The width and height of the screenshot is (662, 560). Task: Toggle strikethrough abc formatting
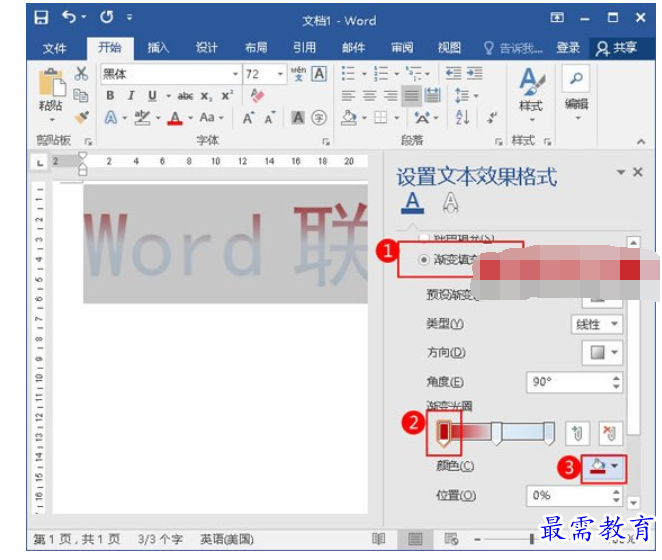tap(185, 96)
